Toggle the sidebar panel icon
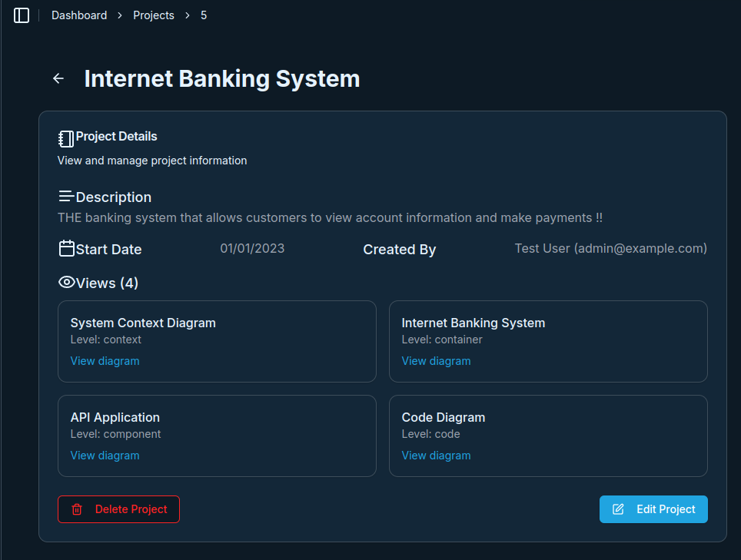The width and height of the screenshot is (741, 560). pyautogui.click(x=22, y=15)
